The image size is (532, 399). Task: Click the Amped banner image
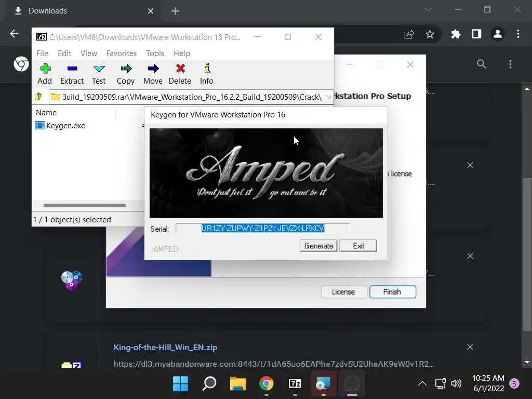coord(266,173)
